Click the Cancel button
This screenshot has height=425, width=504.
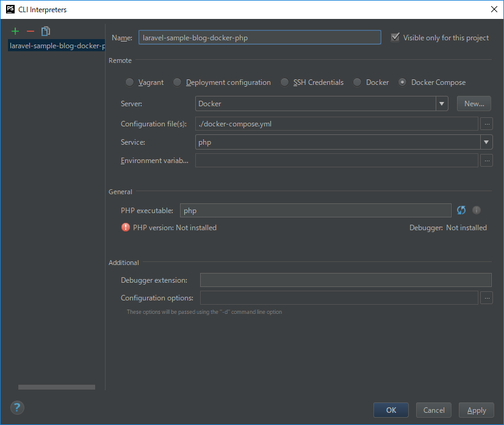434,410
